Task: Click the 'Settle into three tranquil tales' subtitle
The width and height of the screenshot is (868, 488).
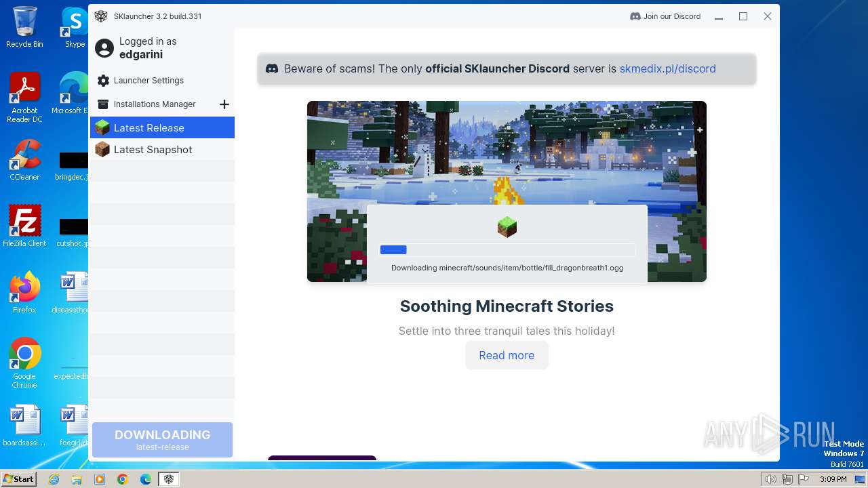Action: [x=507, y=331]
